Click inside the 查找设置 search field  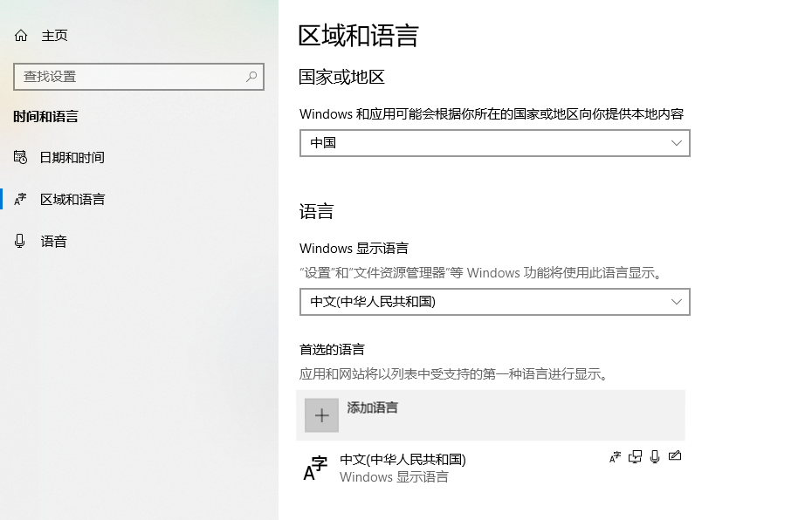click(x=131, y=77)
